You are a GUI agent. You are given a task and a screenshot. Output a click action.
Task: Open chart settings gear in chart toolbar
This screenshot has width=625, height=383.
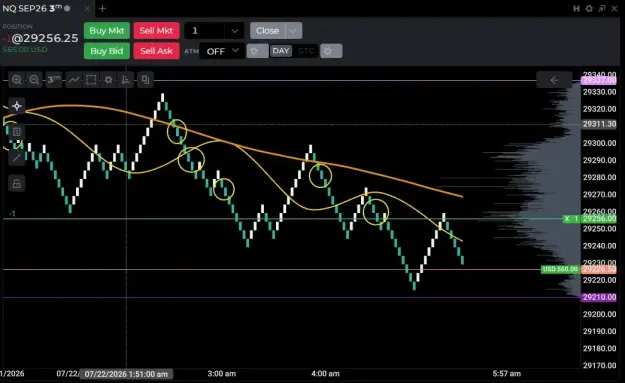pyautogui.click(x=108, y=80)
